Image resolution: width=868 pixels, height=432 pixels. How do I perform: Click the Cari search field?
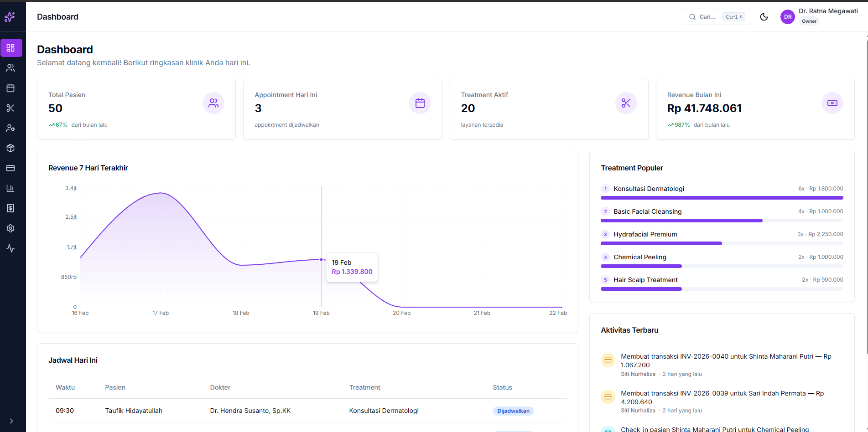716,17
